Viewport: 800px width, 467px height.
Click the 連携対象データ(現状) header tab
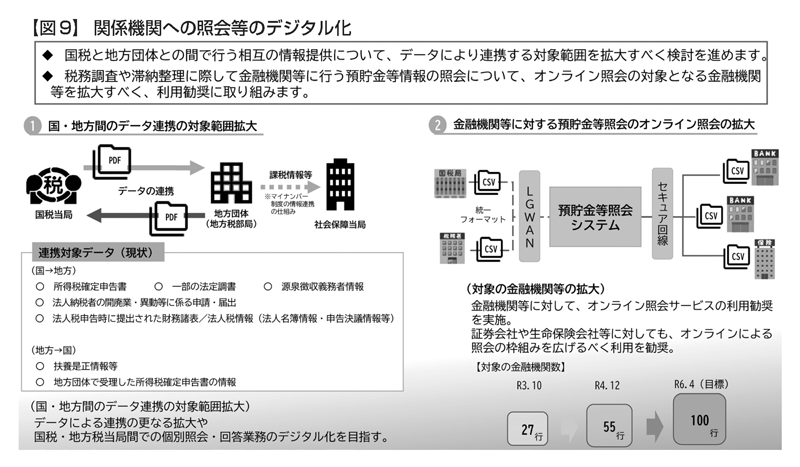(98, 252)
